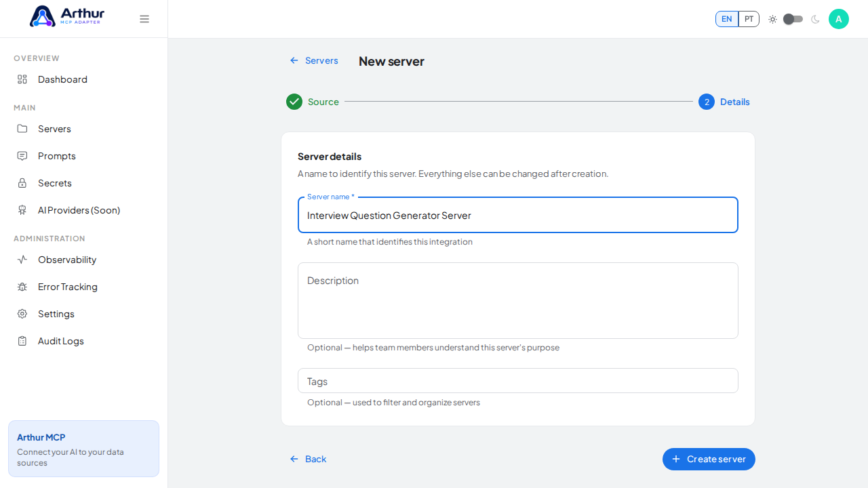Click the Arthur MCP Adapter logo
The width and height of the screenshot is (868, 488).
(67, 16)
